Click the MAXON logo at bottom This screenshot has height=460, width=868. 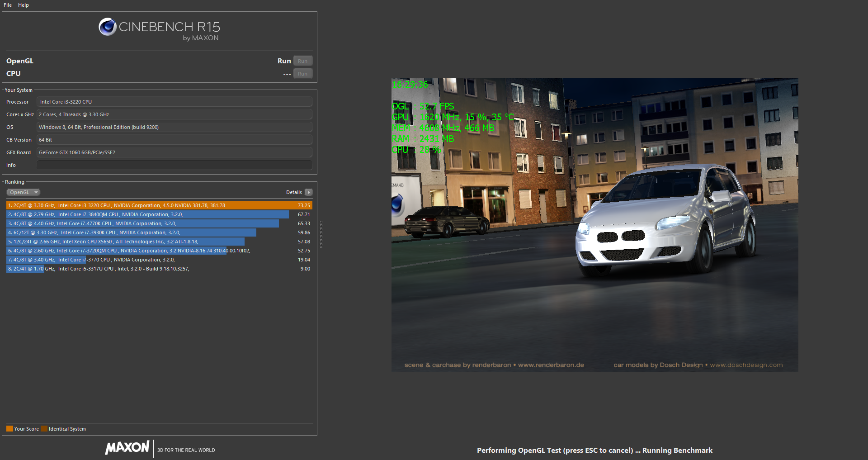tap(127, 448)
